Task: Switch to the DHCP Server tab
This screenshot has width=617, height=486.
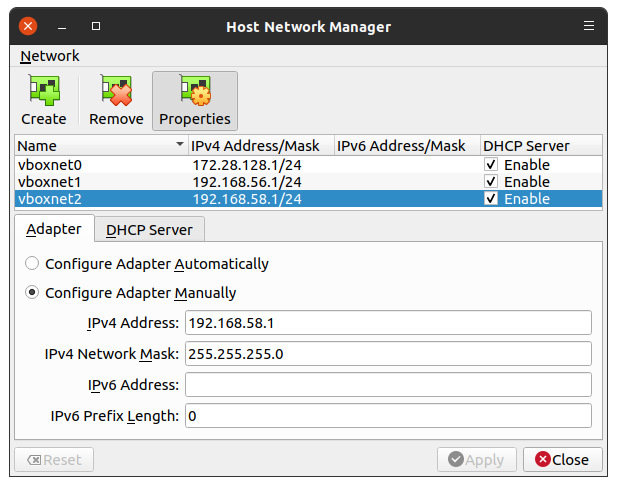Action: tap(150, 229)
